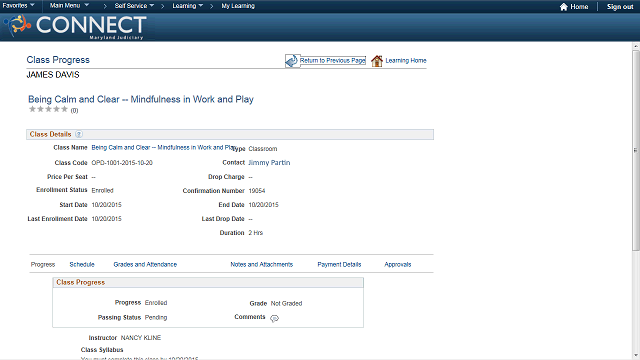Open the Comments speech bubble icon
Viewport: 640px width, 360px height.
click(274, 318)
